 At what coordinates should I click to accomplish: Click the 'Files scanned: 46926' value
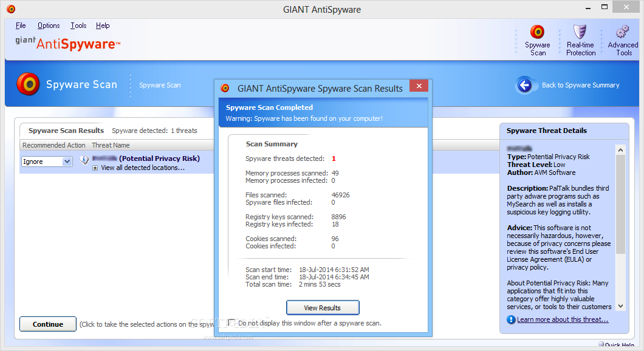click(x=340, y=195)
